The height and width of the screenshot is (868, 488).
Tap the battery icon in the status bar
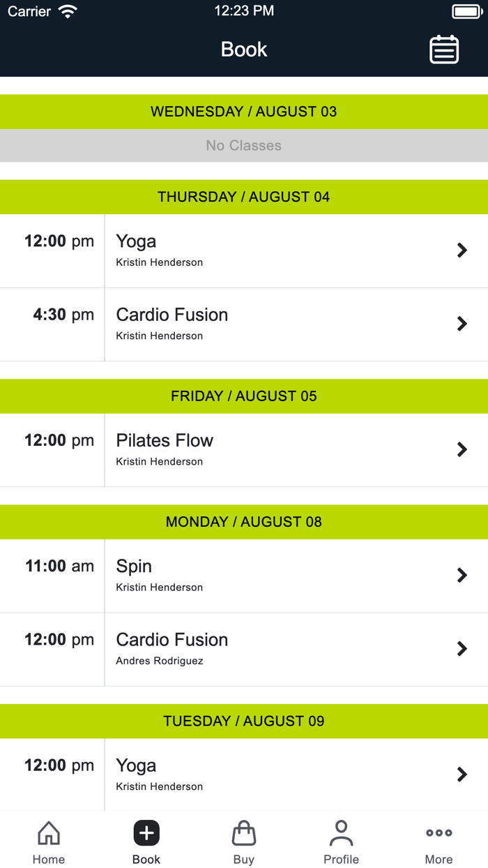[x=467, y=10]
